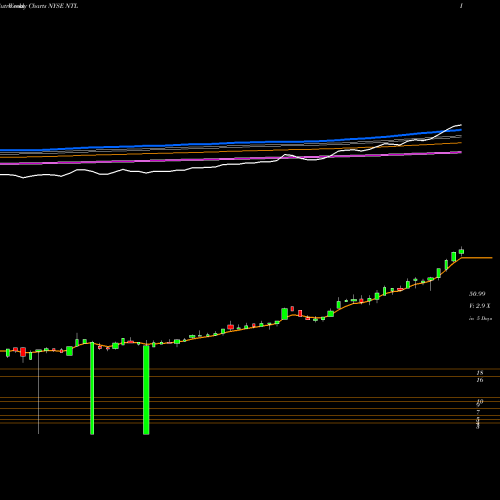Select the thin white volume bar

39,392
